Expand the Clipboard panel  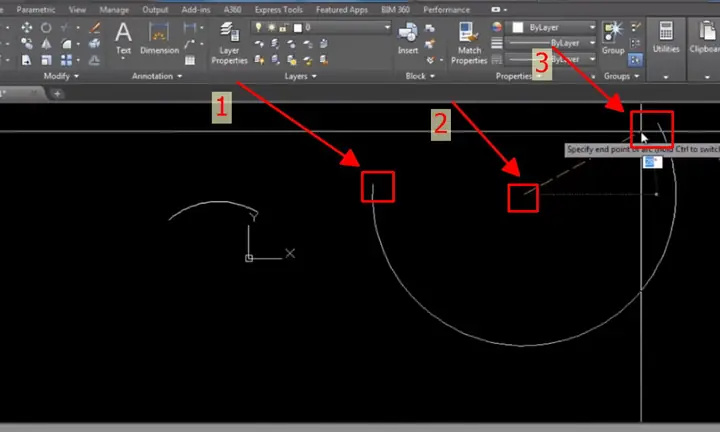[x=707, y=78]
